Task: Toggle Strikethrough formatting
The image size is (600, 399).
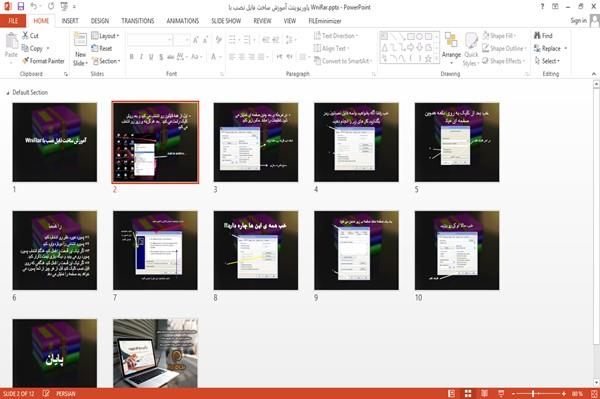Action: [x=171, y=57]
